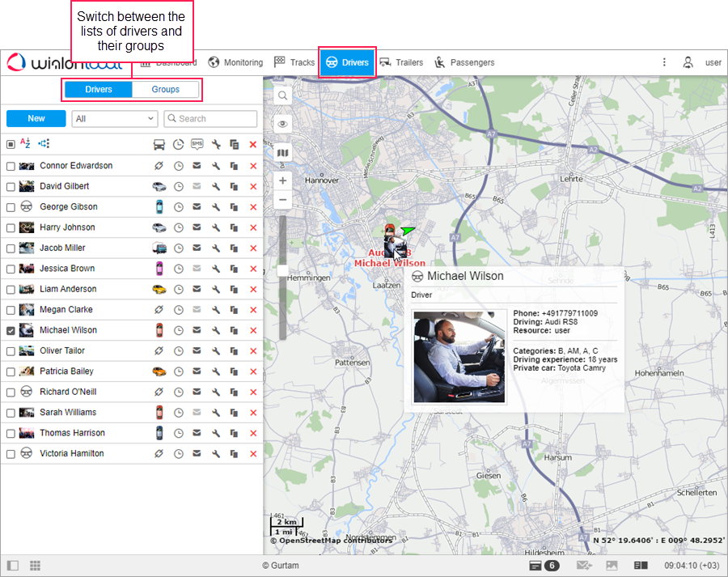Delete Michael Wilson driver
This screenshot has width=728, height=577.
(x=253, y=330)
